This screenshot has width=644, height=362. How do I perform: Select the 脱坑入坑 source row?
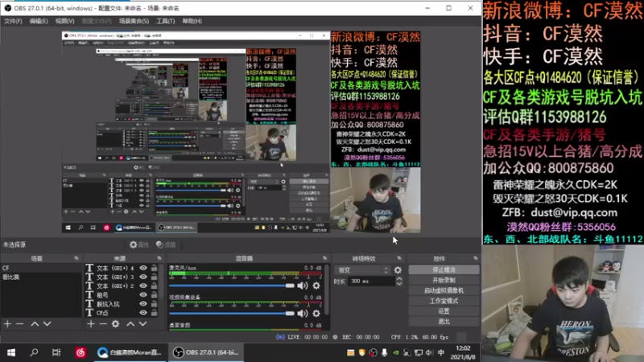(122, 304)
